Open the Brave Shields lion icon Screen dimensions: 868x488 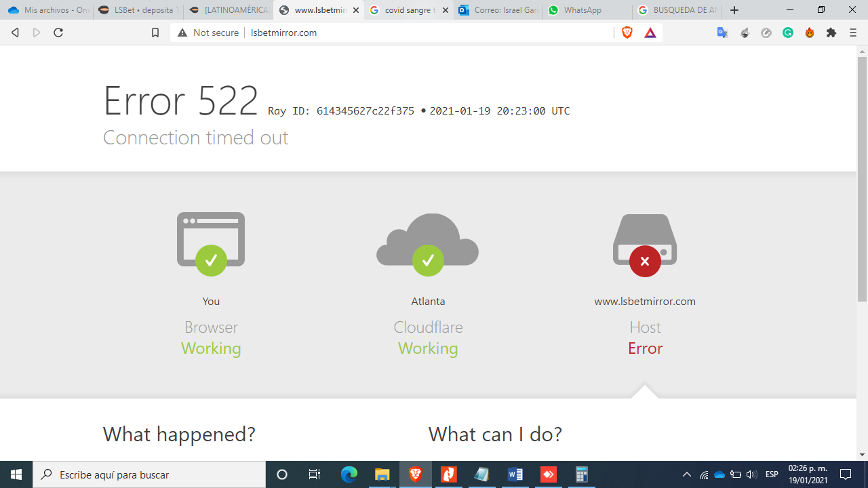[627, 33]
